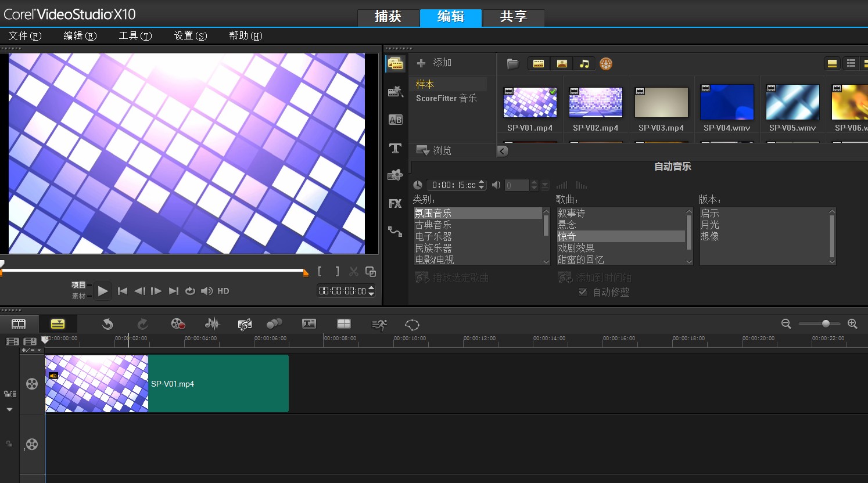
Task: Switch to the 捕获 (Capture) tab
Action: (x=388, y=16)
